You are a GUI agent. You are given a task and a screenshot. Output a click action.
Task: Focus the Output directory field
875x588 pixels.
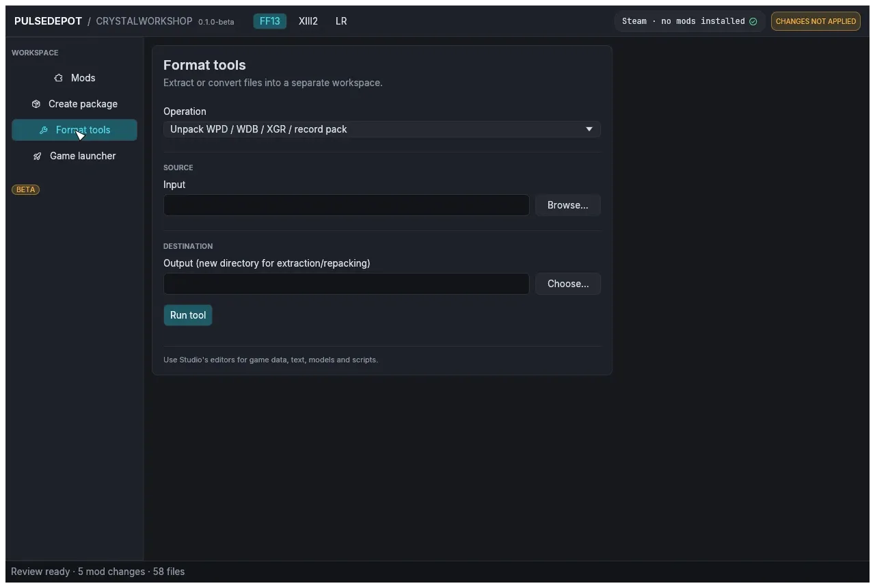click(x=347, y=284)
